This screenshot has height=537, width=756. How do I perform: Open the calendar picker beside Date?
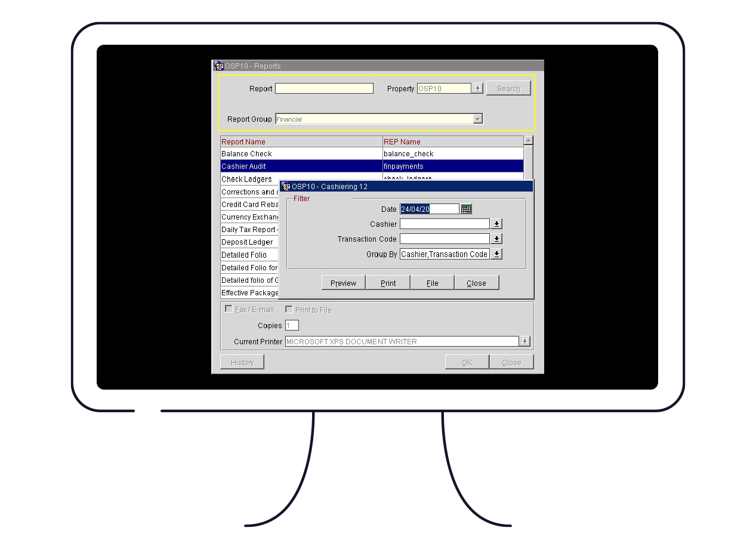(466, 209)
